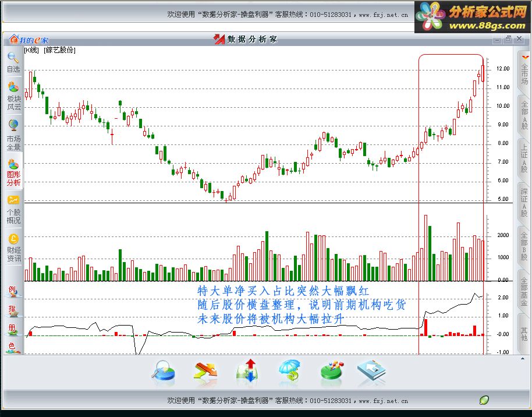
Task: Open the 财经资讯 financial news section
Action: pos(13,248)
